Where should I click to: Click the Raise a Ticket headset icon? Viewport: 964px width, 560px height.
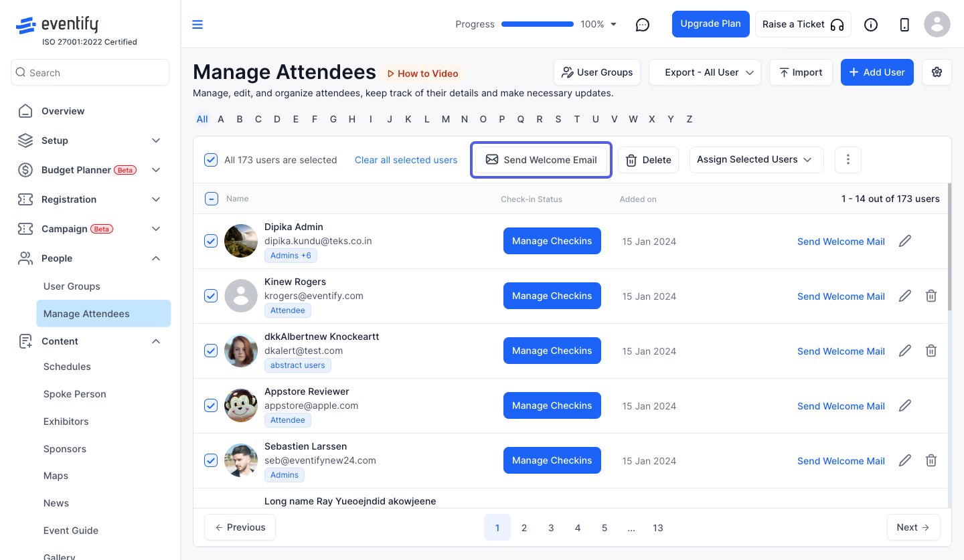coord(837,25)
